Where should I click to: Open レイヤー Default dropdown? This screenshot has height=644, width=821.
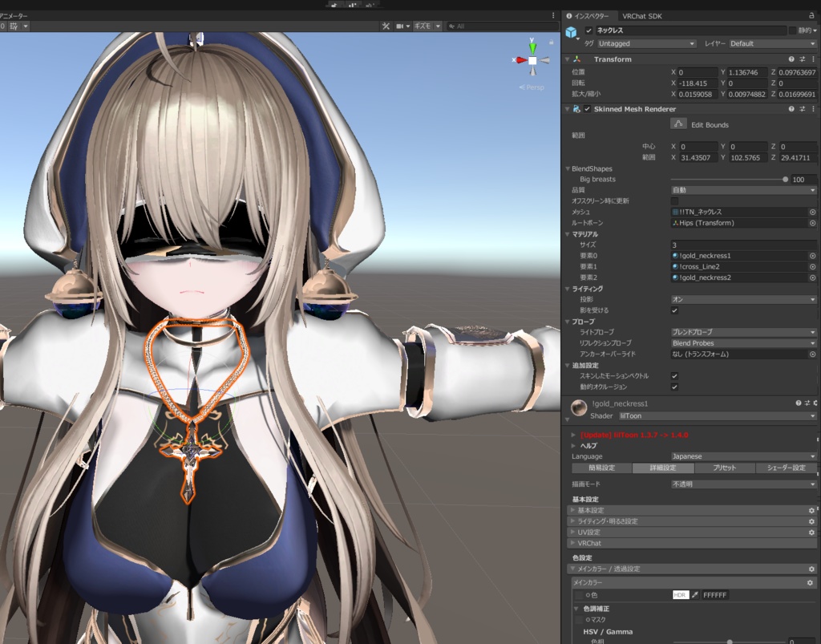[773, 44]
